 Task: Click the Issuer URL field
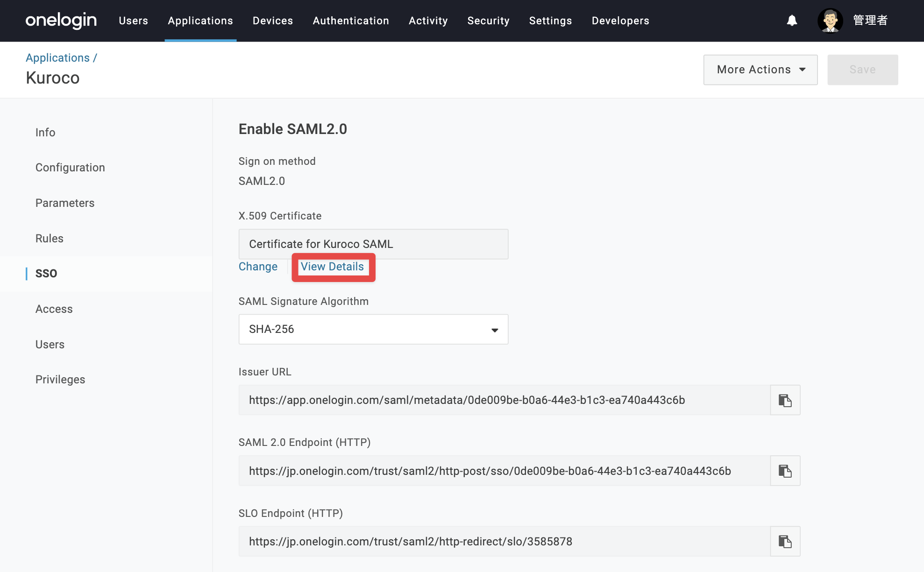[x=505, y=400]
